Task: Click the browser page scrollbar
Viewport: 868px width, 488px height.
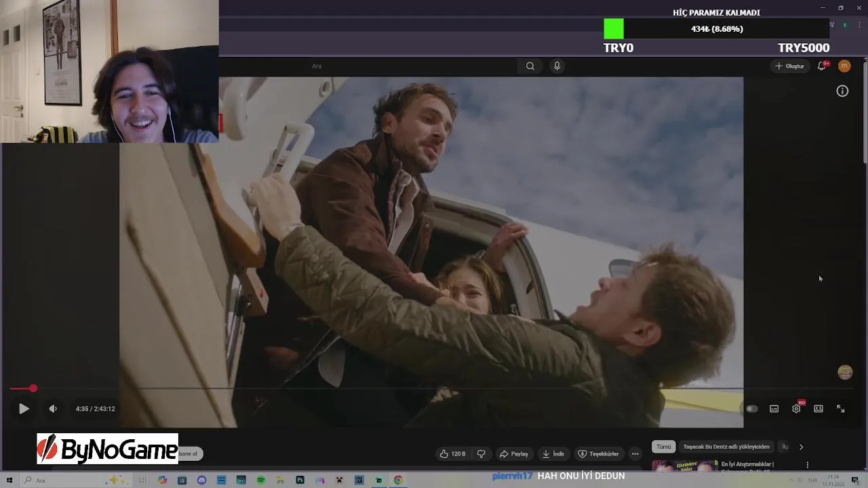Action: (865, 112)
